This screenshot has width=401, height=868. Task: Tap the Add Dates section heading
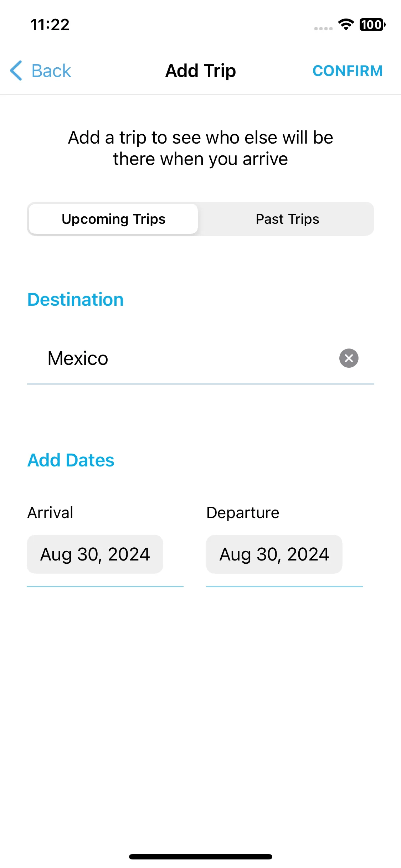pos(71,460)
